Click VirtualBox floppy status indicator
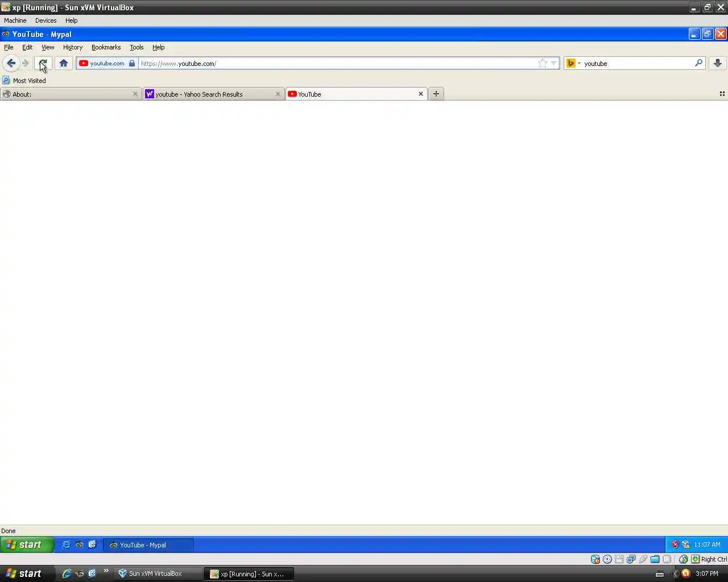This screenshot has height=582, width=728. coord(619,559)
